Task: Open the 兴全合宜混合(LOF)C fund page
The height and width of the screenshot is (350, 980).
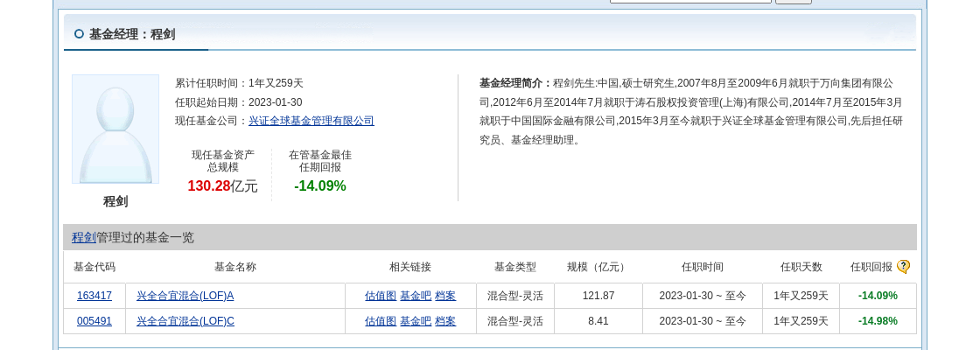Action: (185, 321)
